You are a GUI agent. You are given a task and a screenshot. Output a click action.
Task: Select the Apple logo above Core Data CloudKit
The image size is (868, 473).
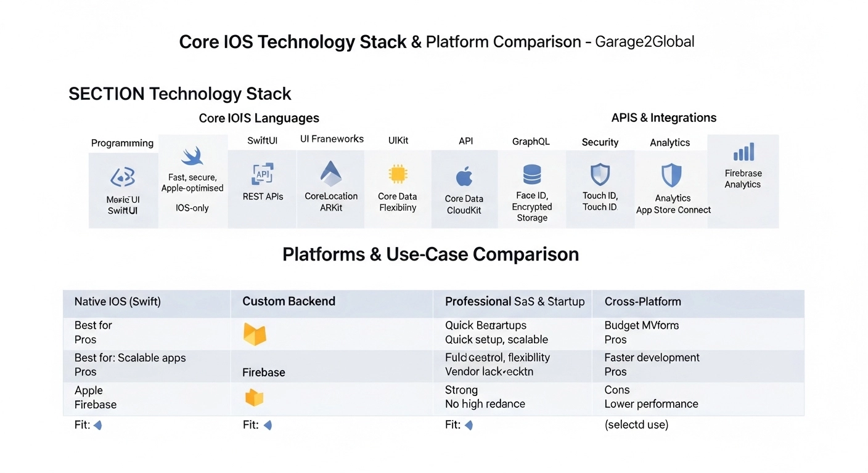(x=464, y=174)
